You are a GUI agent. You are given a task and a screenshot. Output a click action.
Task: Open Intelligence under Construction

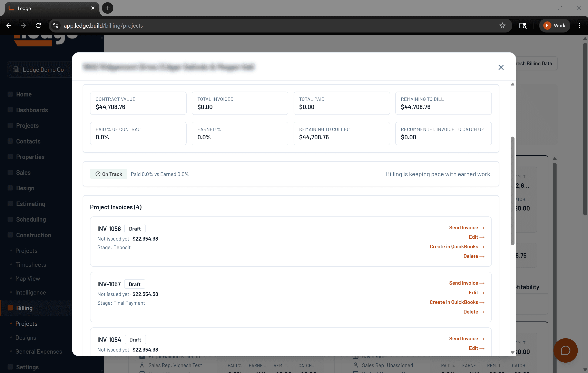(x=31, y=292)
